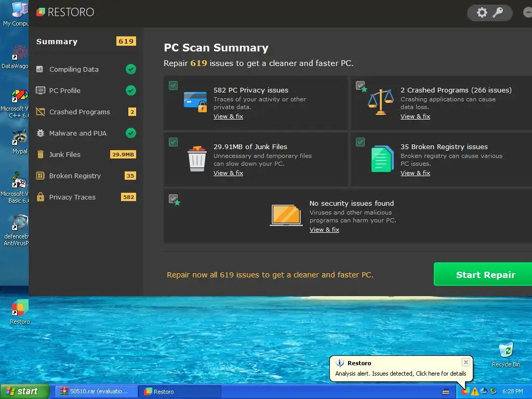Click the Malware and PUA bug icon

(41, 133)
